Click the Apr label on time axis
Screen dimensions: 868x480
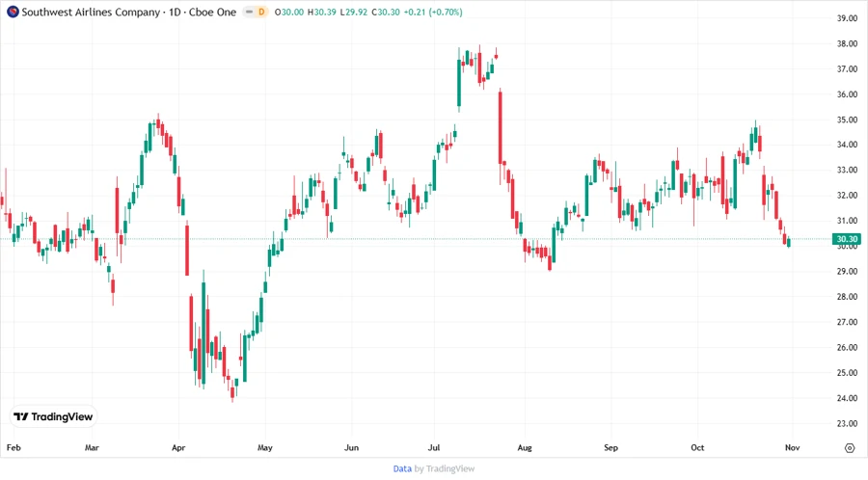click(178, 447)
